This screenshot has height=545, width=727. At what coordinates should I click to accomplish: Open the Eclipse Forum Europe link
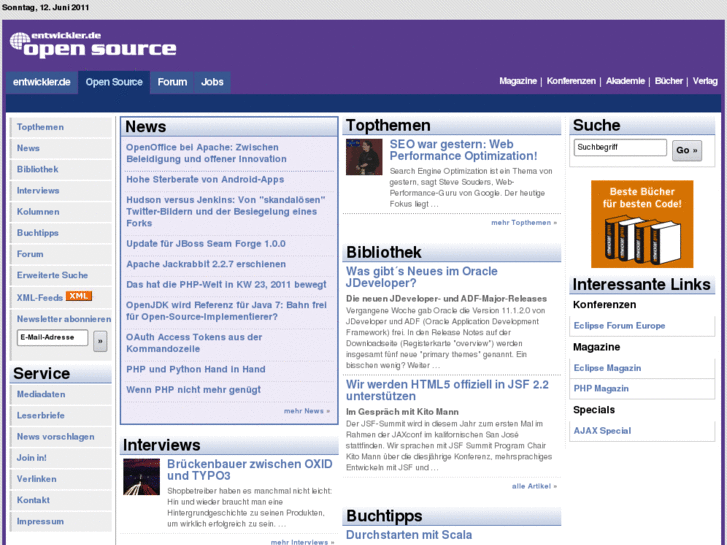click(x=619, y=326)
